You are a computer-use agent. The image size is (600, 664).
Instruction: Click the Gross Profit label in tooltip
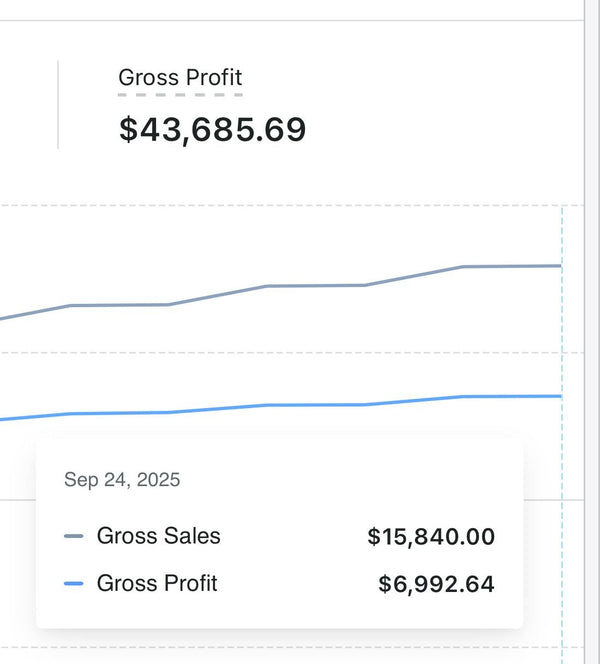click(x=157, y=584)
